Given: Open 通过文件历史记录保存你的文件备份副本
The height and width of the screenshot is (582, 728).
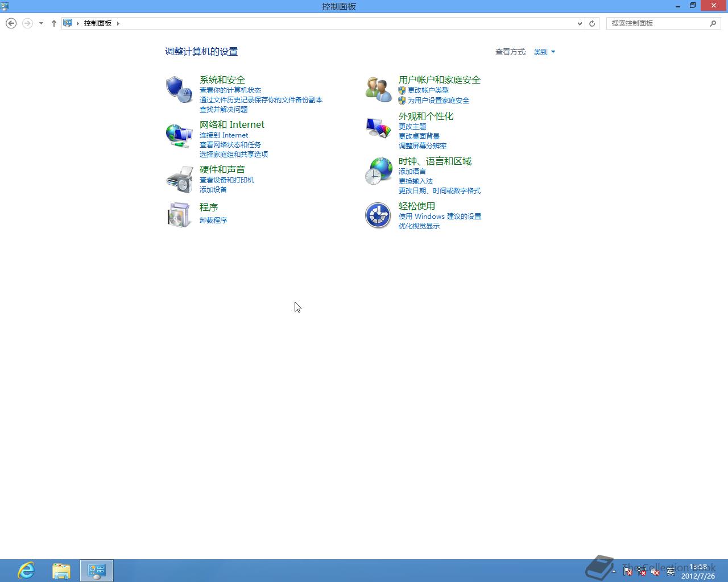Looking at the screenshot, I should click(261, 99).
